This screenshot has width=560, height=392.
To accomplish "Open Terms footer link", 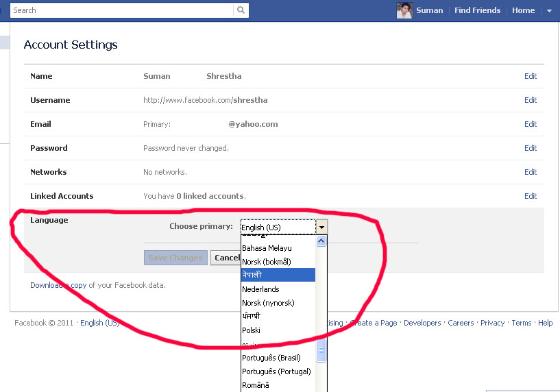I will pyautogui.click(x=522, y=323).
